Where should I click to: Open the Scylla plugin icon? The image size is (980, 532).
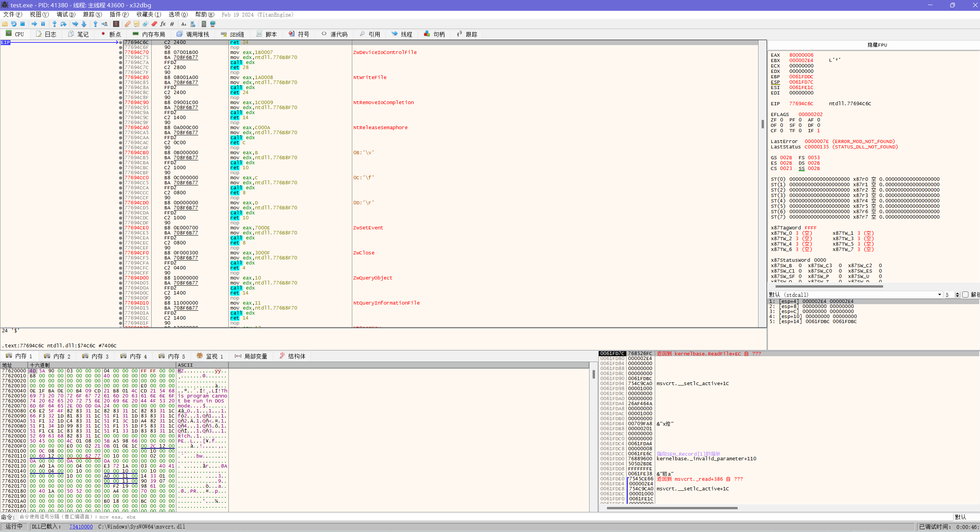click(116, 24)
